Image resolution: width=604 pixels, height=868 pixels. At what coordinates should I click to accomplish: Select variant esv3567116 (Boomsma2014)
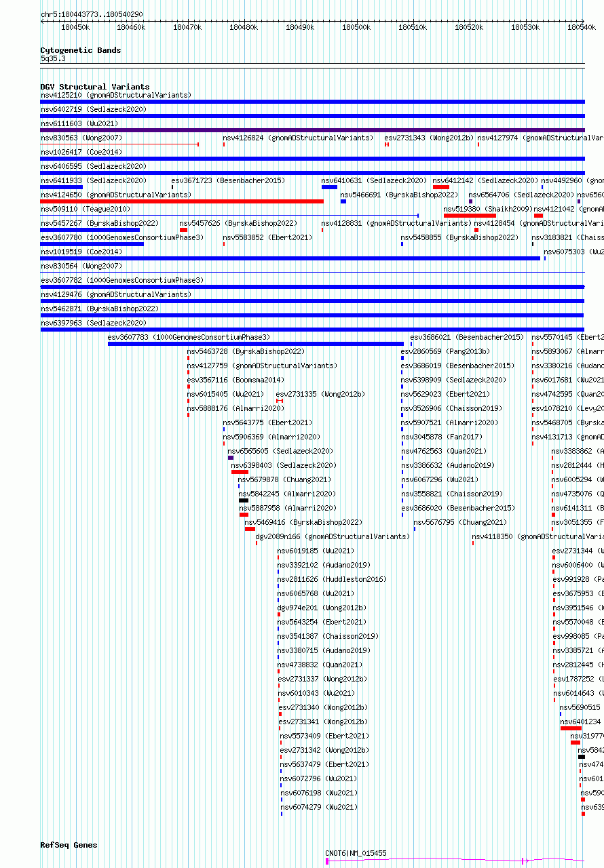pos(235,380)
